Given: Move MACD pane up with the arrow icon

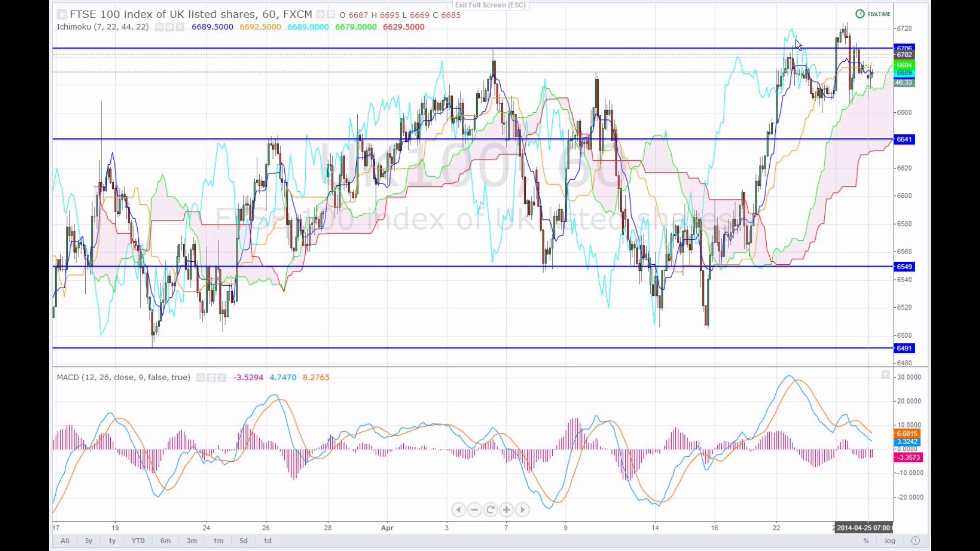Looking at the screenshot, I should [x=885, y=375].
